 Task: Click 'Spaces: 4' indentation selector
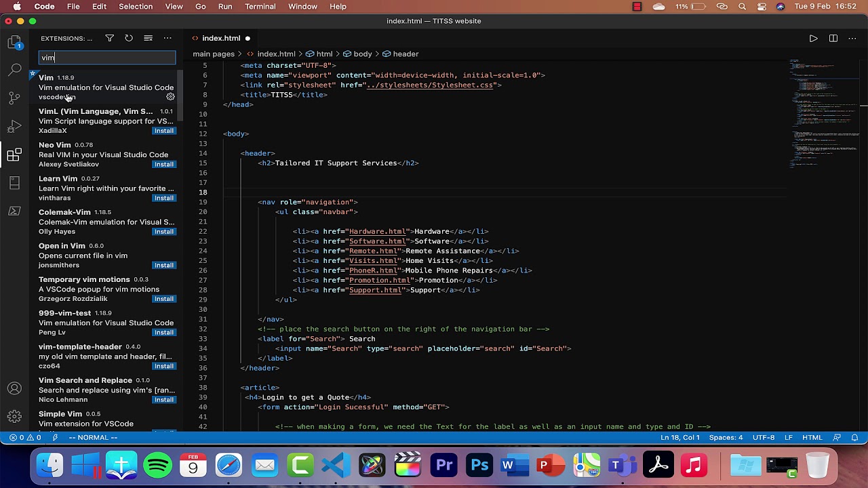(726, 438)
